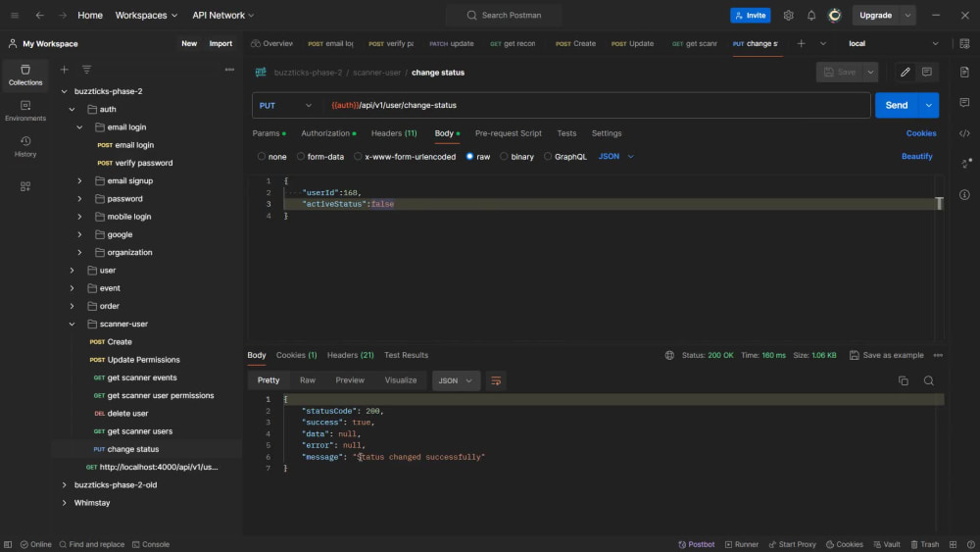Open the hamburger menu icon
Image resolution: width=980 pixels, height=552 pixels.
[15, 15]
